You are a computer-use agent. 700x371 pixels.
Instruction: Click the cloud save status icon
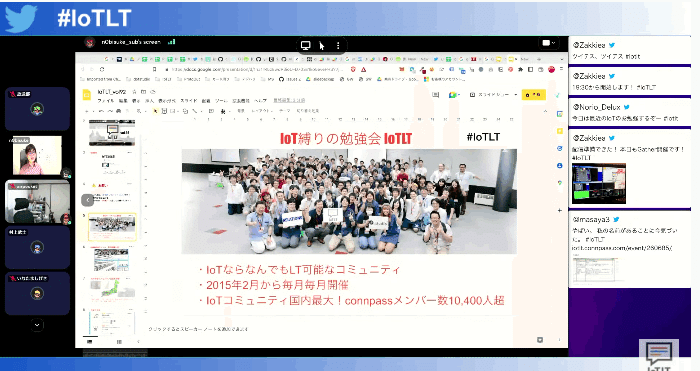click(153, 92)
